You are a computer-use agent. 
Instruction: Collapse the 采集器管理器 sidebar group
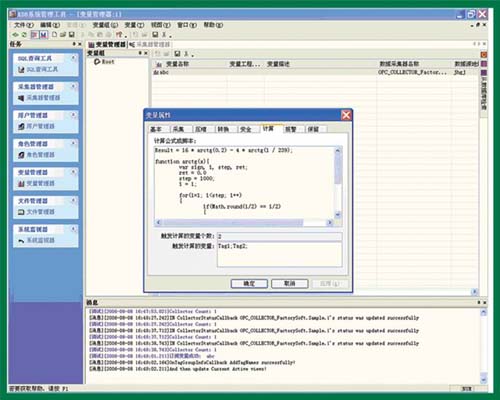click(x=74, y=87)
